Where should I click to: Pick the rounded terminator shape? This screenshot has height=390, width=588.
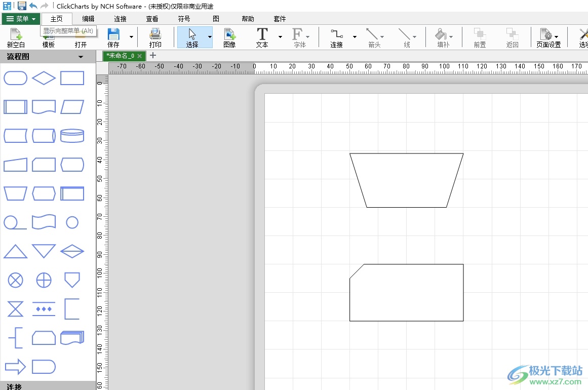pos(15,79)
